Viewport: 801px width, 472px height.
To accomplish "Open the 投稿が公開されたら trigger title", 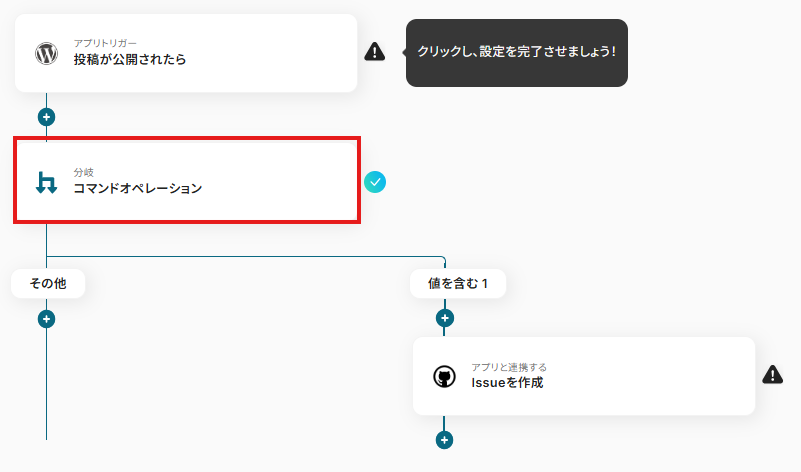I will click(129, 60).
